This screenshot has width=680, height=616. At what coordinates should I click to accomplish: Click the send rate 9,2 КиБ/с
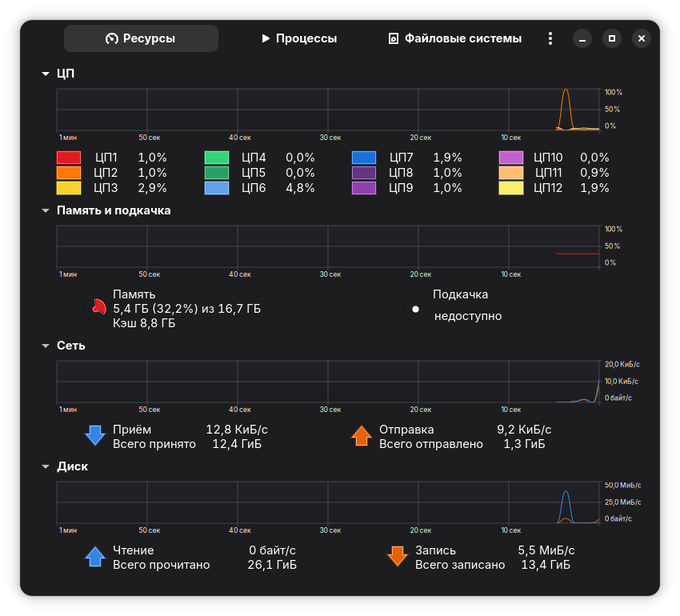pos(524,430)
